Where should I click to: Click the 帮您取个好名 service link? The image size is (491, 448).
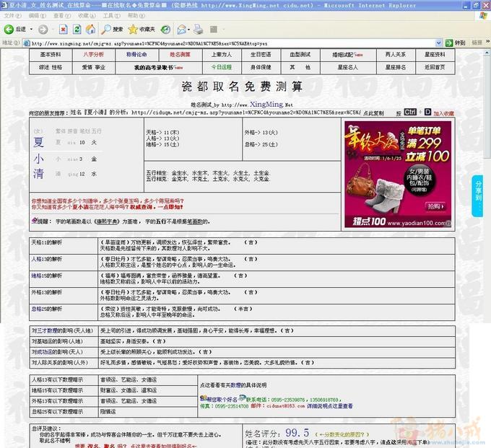222,400
